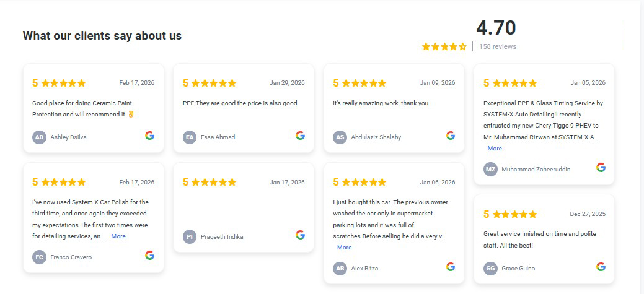The image size is (644, 294).
Task: Click the AD avatar for Ashley Dsilva
Action: coord(40,137)
